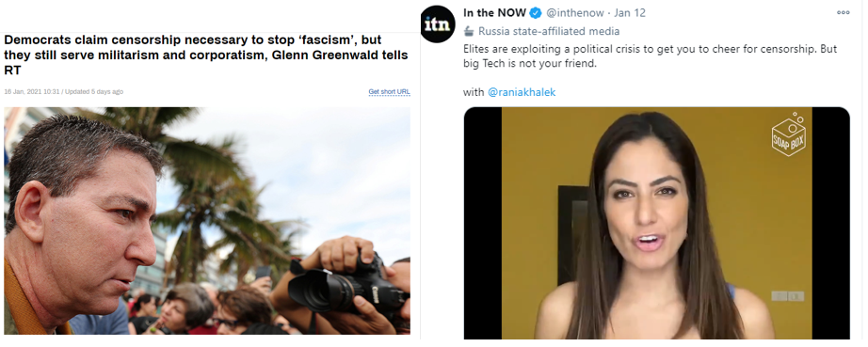
Task: Click the Jan 12 tweet timestamp
Action: coord(628,13)
